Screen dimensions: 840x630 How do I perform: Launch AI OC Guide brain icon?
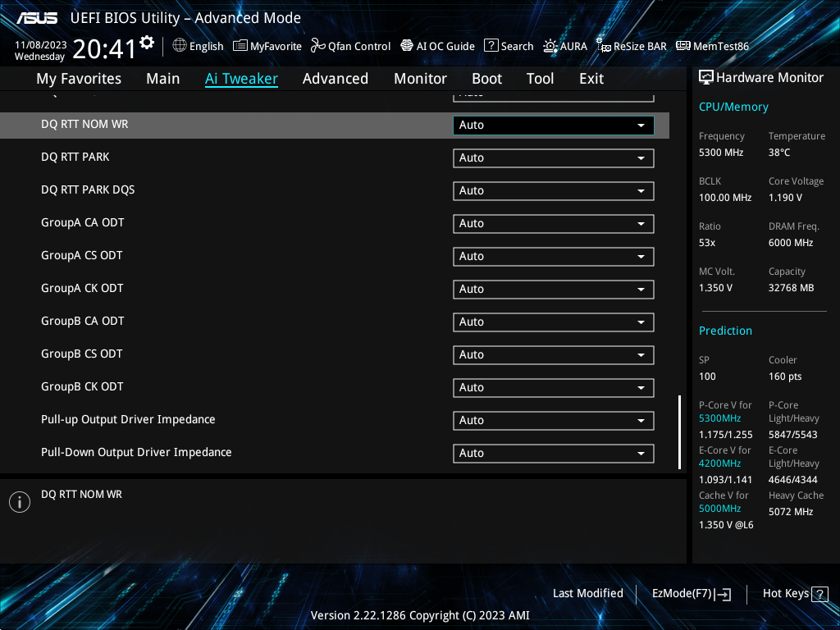click(x=407, y=46)
